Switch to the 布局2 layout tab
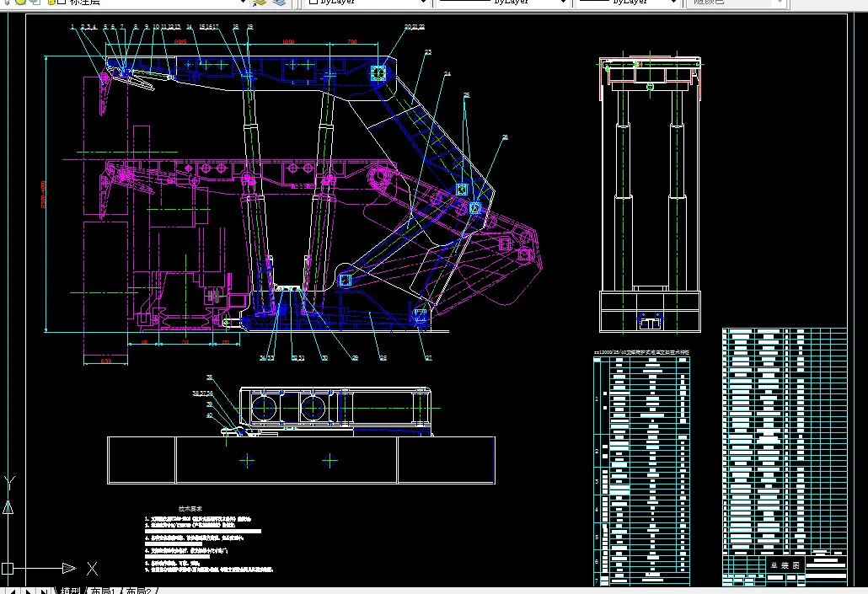Viewport: 868px width, 594px height. [138, 591]
